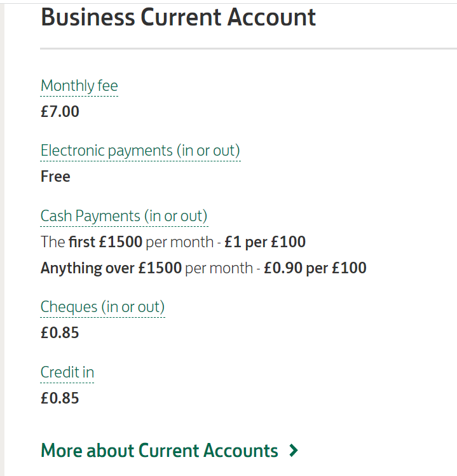
Task: Open the Cheques (in or out) definition
Action: 102,307
